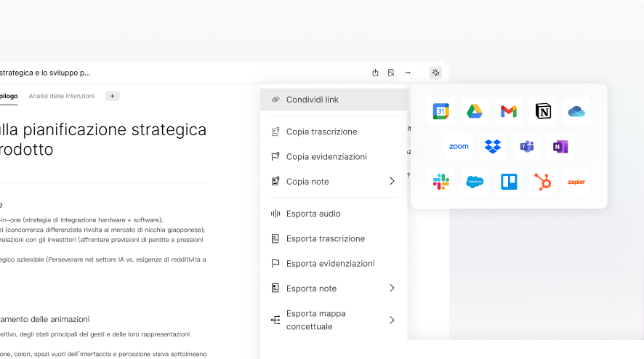Expand the Copia note submenu arrow
Viewport: 644px width, 359px height.
(x=392, y=181)
